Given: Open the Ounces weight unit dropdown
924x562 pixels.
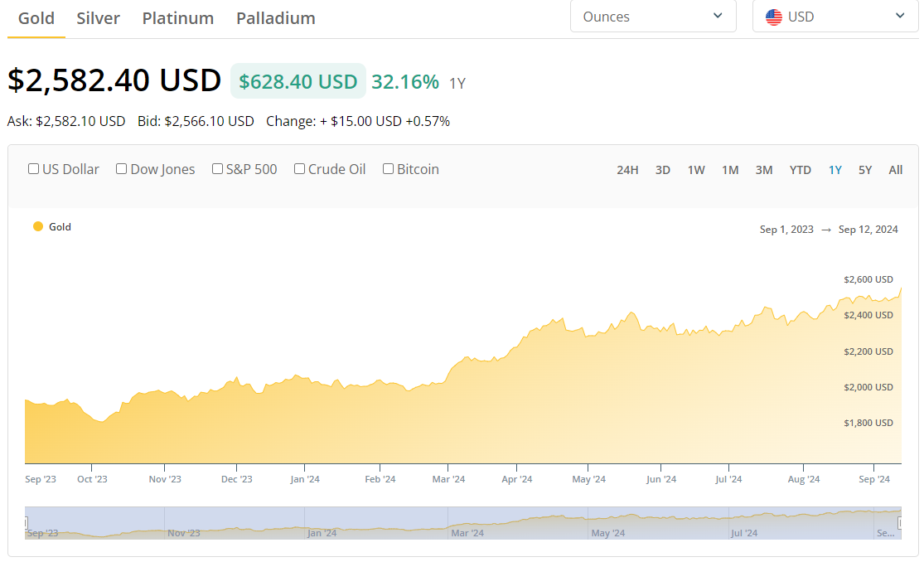Looking at the screenshot, I should pos(653,17).
